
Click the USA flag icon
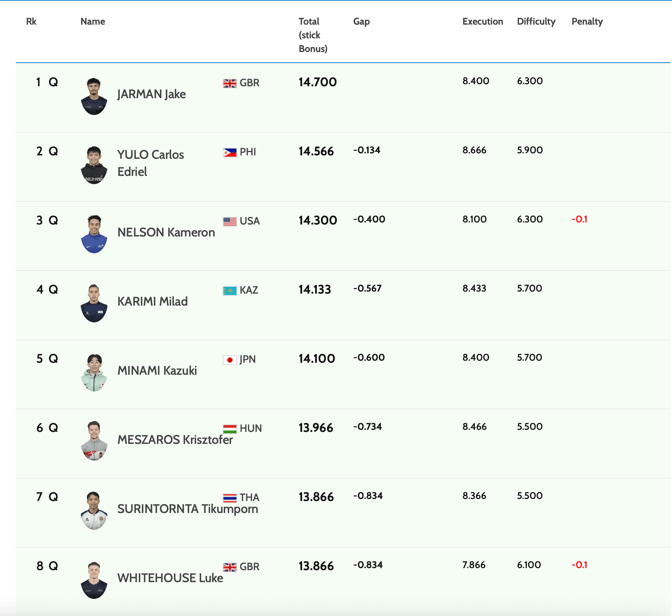click(x=230, y=221)
